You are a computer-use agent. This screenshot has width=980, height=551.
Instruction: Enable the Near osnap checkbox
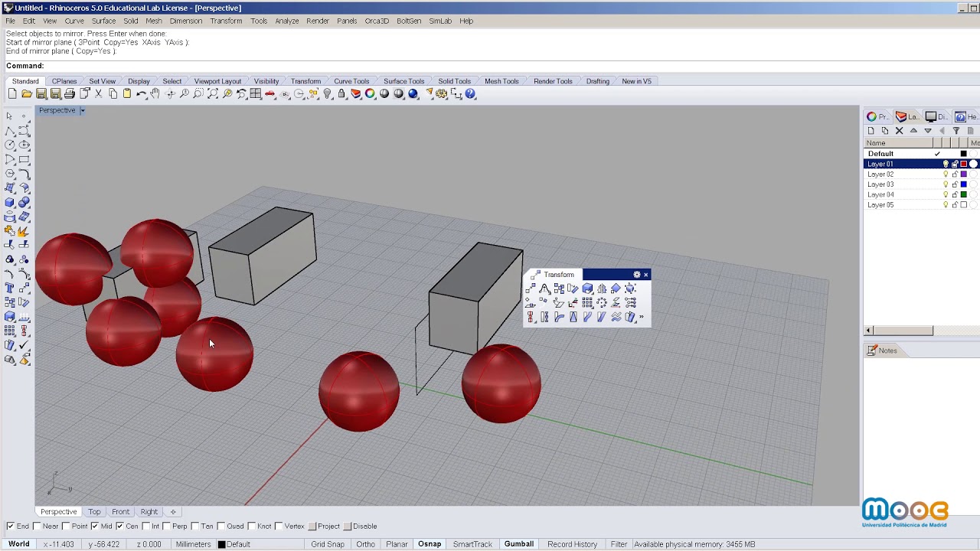(38, 527)
